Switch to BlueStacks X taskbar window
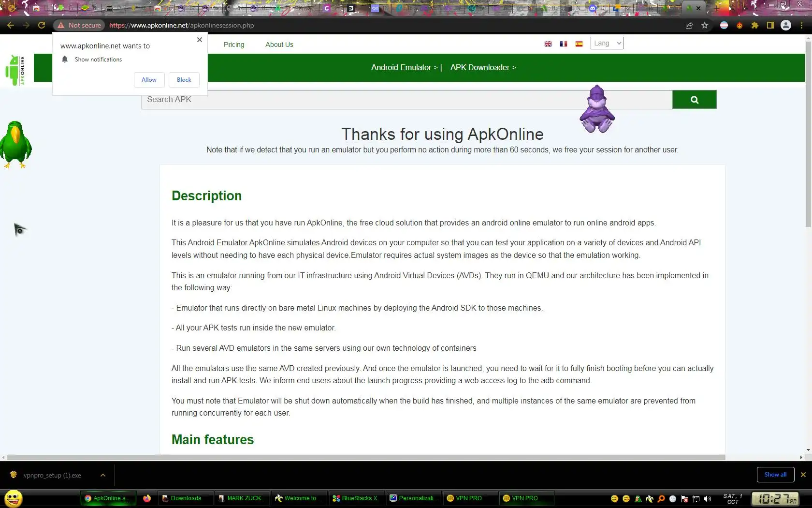812x508 pixels. pyautogui.click(x=356, y=498)
